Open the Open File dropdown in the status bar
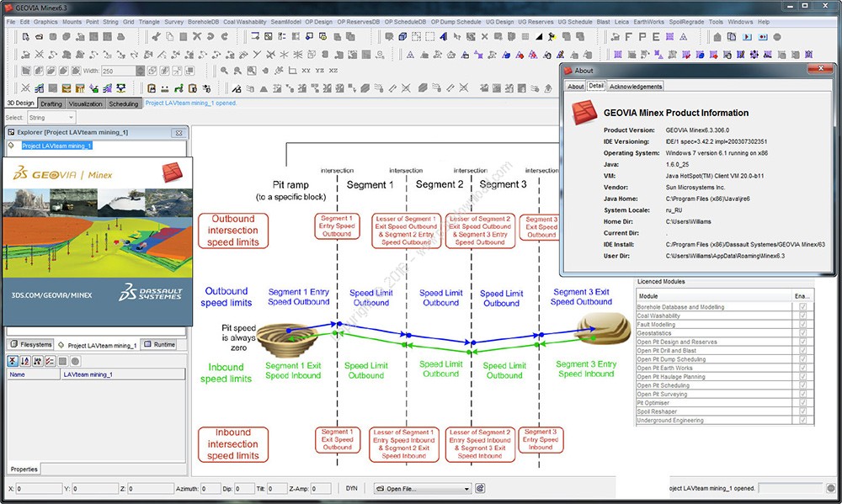The width and height of the screenshot is (842, 504). click(421, 488)
